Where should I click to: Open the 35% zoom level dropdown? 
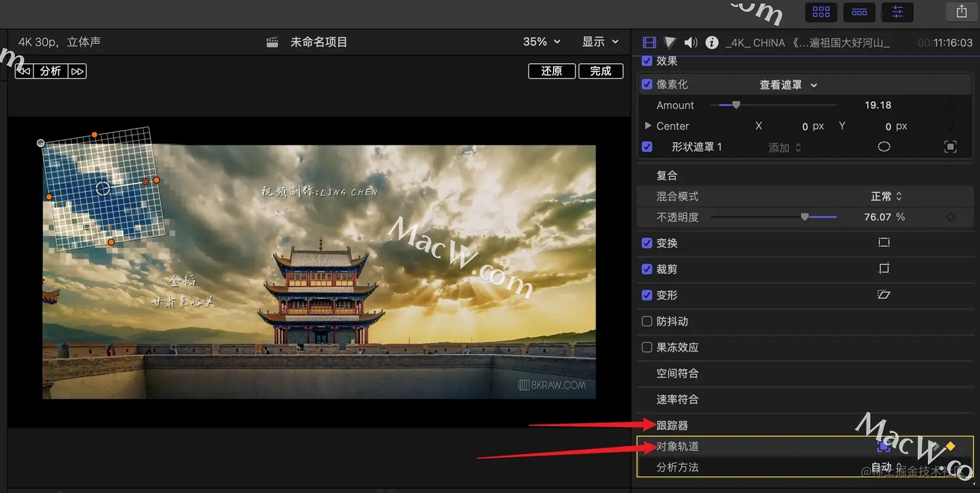pos(542,42)
